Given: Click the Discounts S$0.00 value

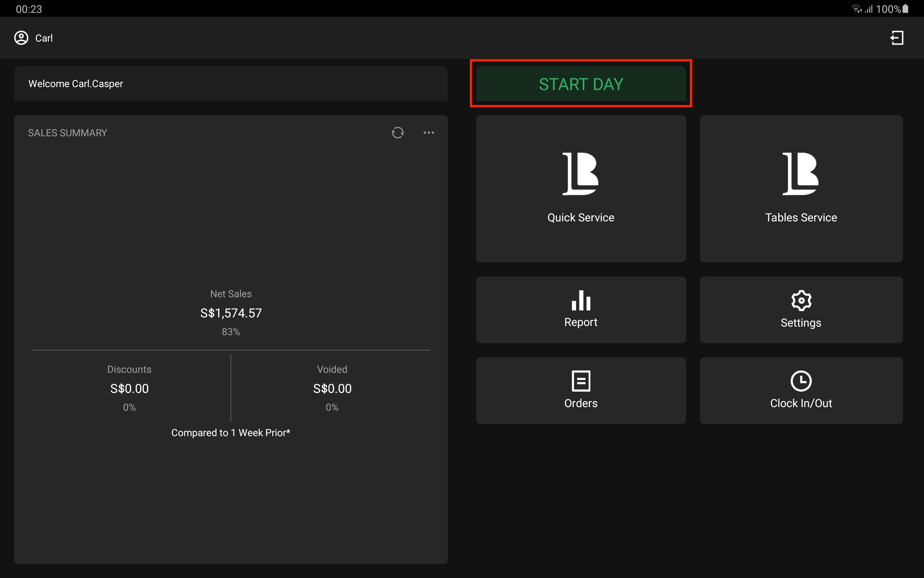Looking at the screenshot, I should point(129,388).
